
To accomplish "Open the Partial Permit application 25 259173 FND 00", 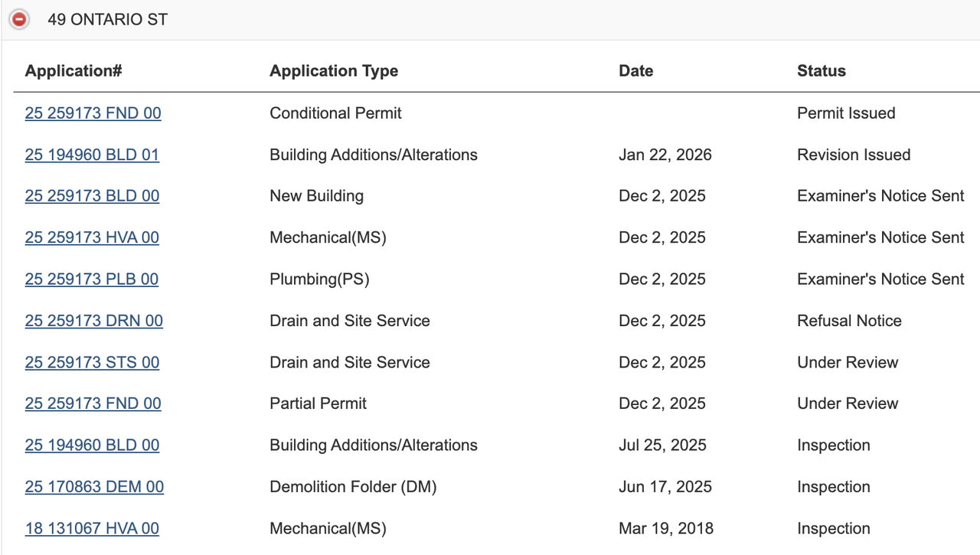I will coord(93,403).
